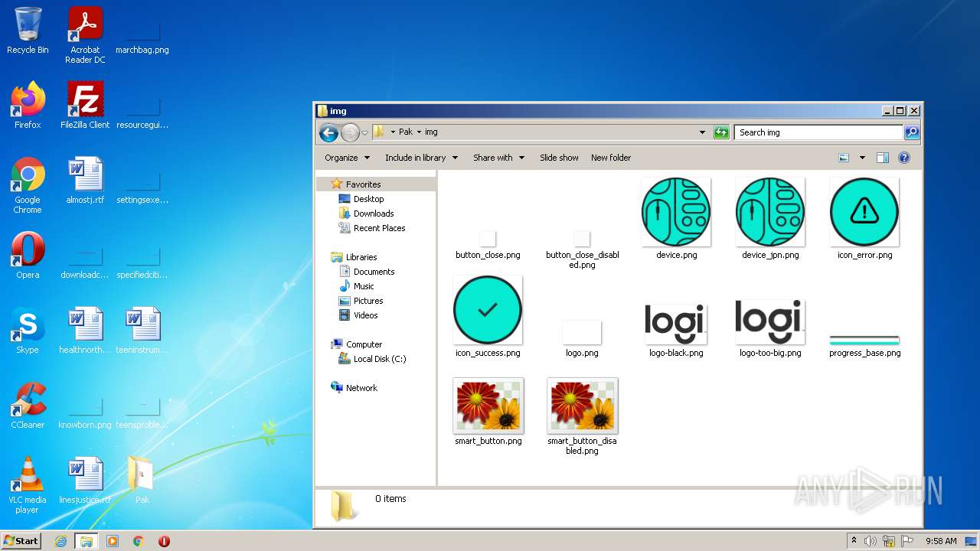Open the Share with dropdown
980x551 pixels.
[498, 158]
